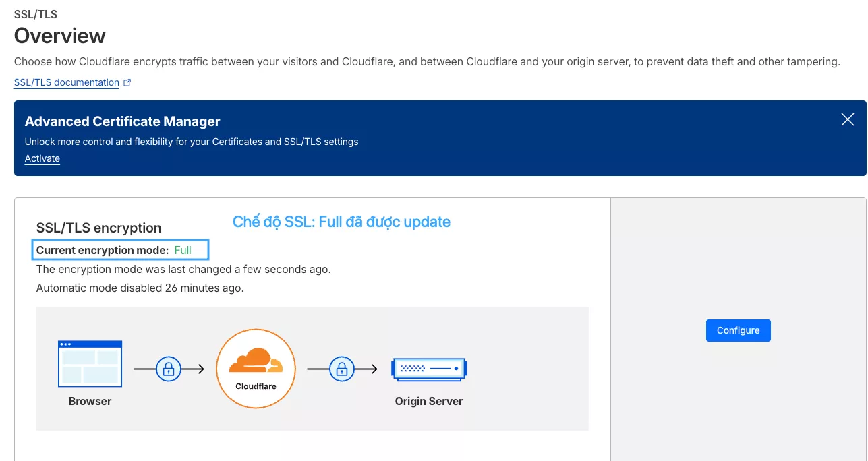Click the padlock between Browser and Cloudflare

tap(169, 368)
